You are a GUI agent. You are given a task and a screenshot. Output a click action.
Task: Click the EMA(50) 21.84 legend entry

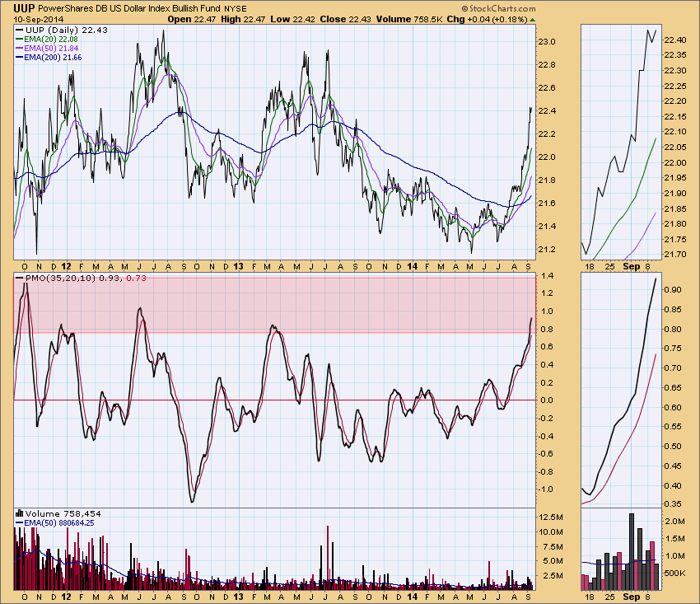tap(47, 49)
